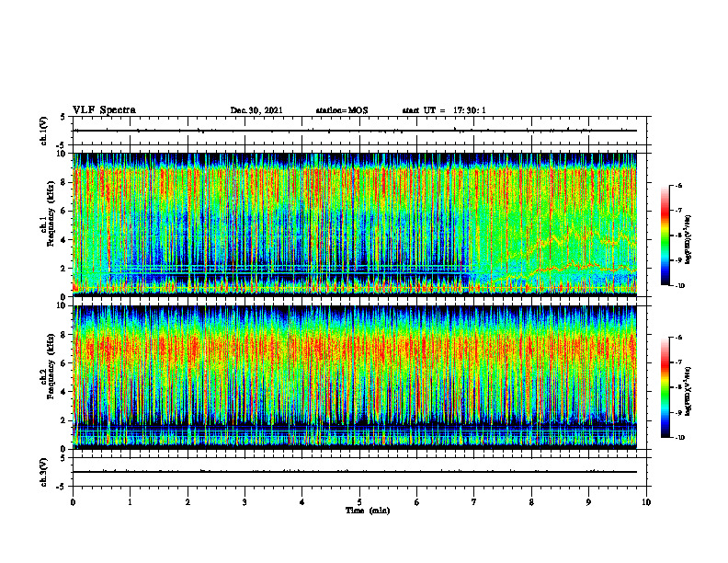Image resolution: width=728 pixels, height=563 pixels.
Task: Select the "Dec. 30, 2021" date text
Action: click(x=256, y=110)
